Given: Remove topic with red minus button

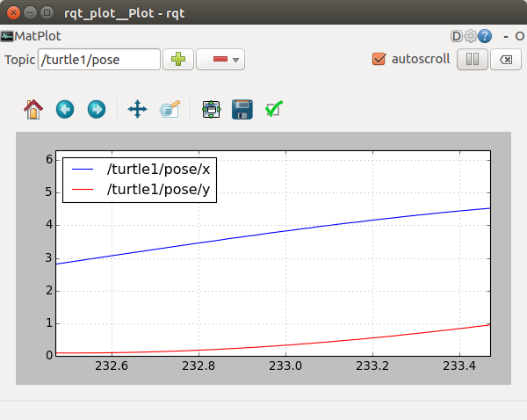Looking at the screenshot, I should point(220,59).
